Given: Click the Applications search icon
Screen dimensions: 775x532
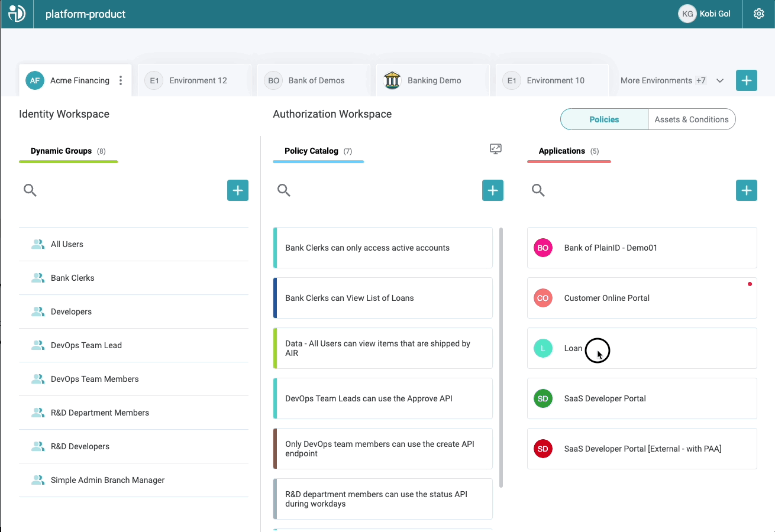Looking at the screenshot, I should pyautogui.click(x=538, y=190).
